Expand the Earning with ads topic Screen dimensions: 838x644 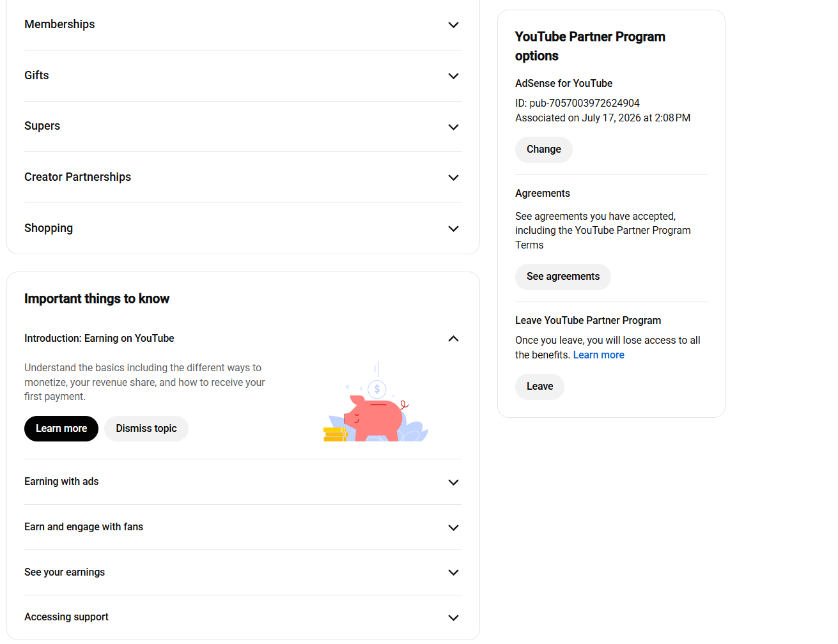pos(453,482)
